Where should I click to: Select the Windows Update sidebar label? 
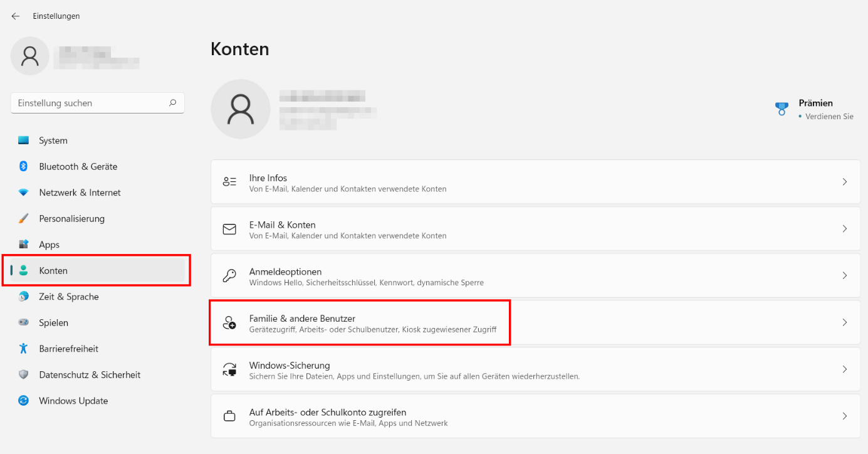tap(73, 401)
